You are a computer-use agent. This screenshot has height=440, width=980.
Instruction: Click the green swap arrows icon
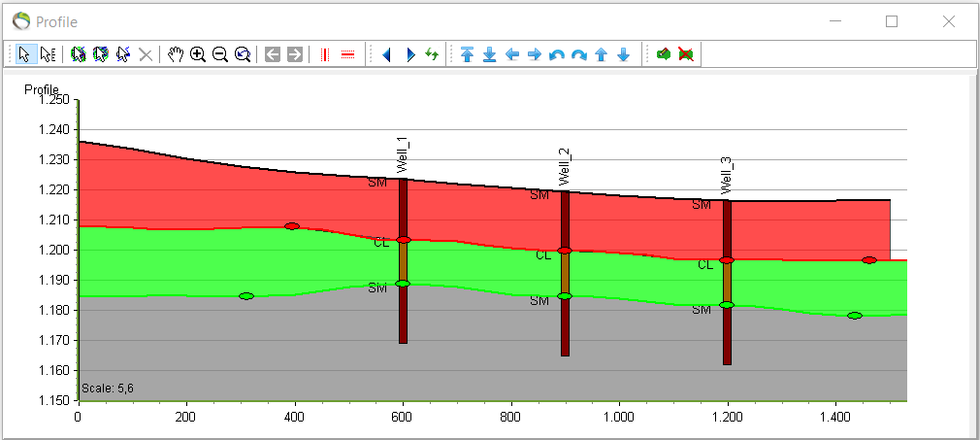tap(432, 54)
